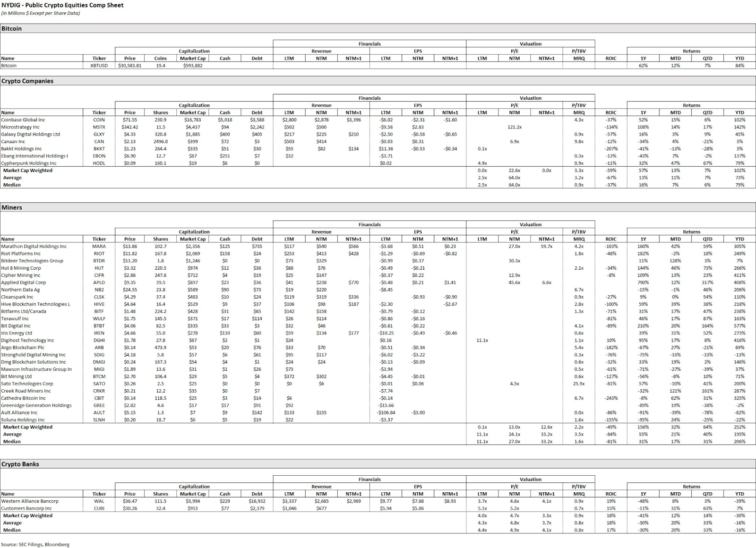
Task: Select the CLSK ticker
Action: pyautogui.click(x=99, y=297)
